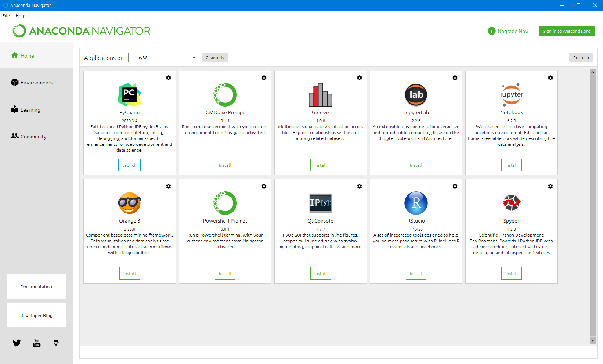Click the applications list vertical scrollbar
Screen dimensions: 603x364
click(x=593, y=206)
